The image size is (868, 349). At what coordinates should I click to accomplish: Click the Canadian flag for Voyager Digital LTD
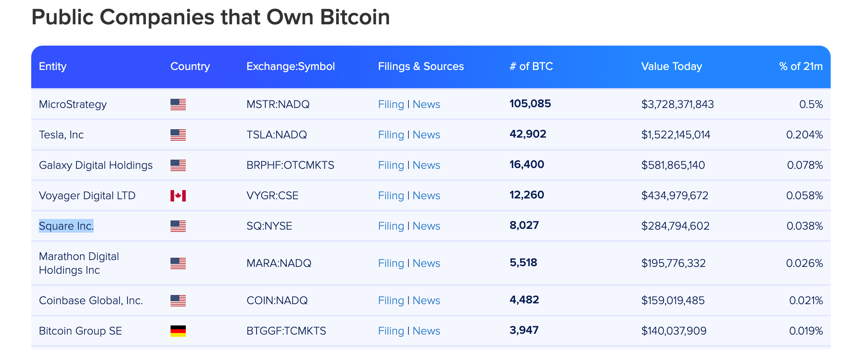[x=178, y=196]
